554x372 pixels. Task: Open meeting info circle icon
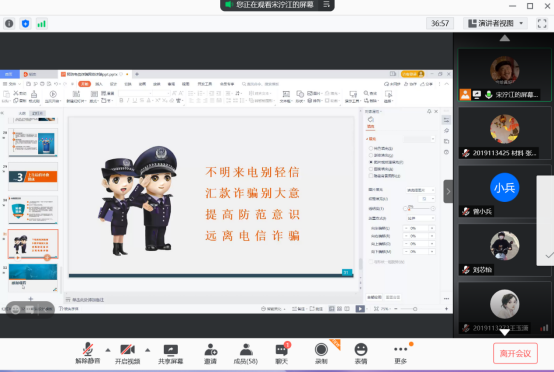(x=9, y=24)
